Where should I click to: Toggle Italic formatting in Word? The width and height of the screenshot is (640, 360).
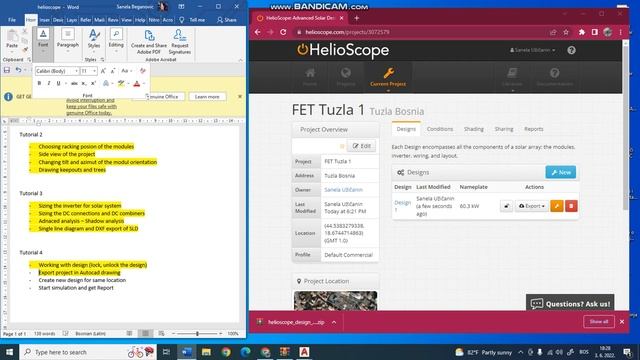[49, 83]
